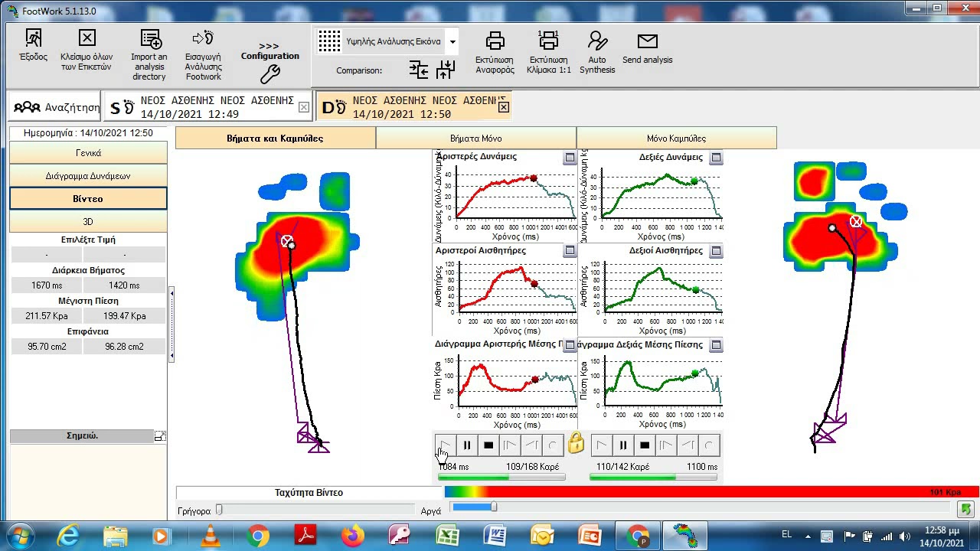
Task: Open the Αναζήτηση search tab
Action: pyautogui.click(x=57, y=107)
